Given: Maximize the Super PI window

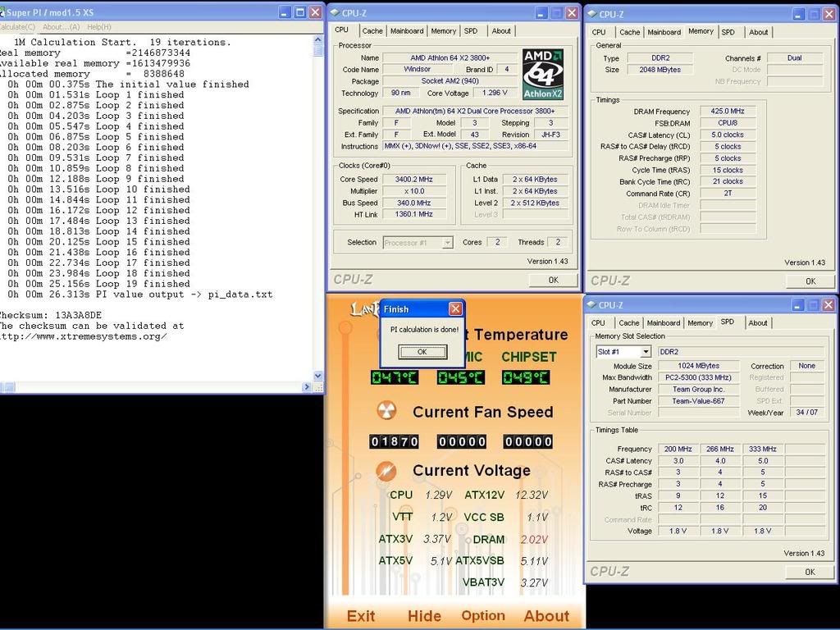Looking at the screenshot, I should coord(300,12).
